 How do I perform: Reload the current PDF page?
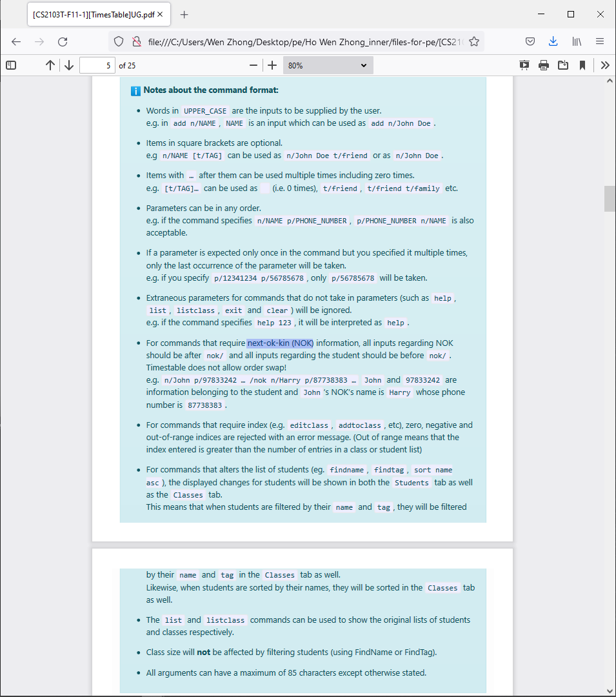63,42
